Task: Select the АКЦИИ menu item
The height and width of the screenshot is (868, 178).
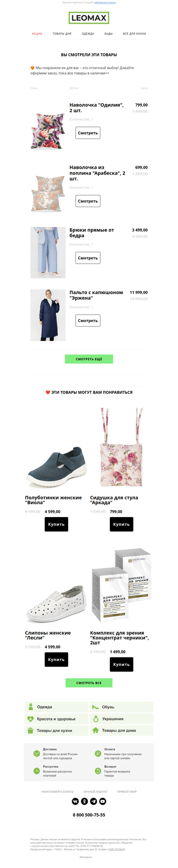Action: 37,34
